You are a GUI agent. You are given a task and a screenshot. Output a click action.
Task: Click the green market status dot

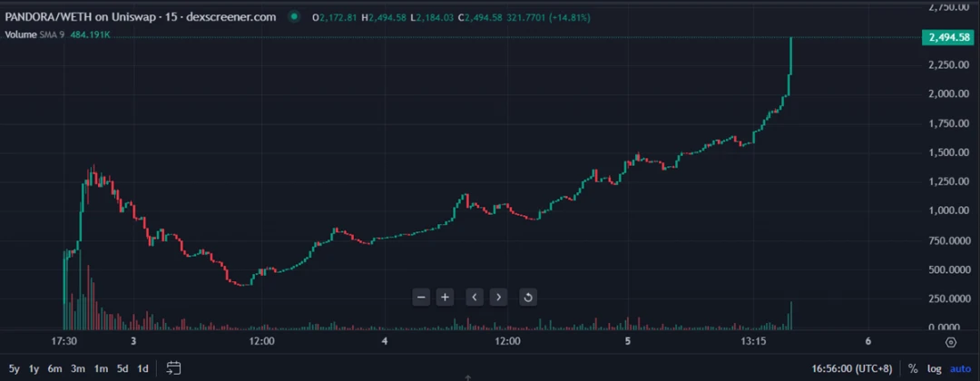coord(295,17)
